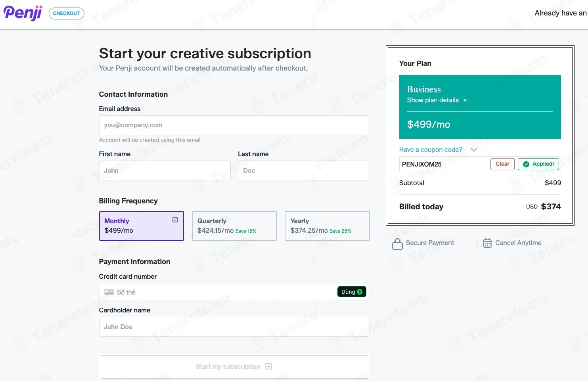Screen dimensions: 588x381
Task: Collapse the coupon code chevron
Action: (x=474, y=150)
